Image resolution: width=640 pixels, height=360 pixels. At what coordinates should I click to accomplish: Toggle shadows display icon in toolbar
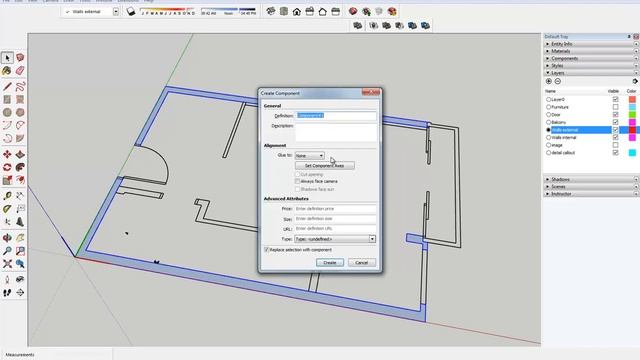coord(131,11)
